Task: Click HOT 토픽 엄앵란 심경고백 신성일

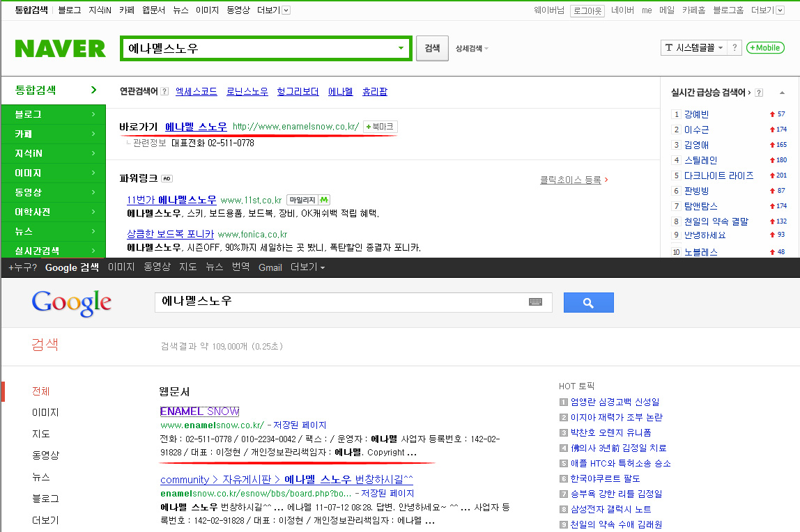Action: tap(615, 402)
